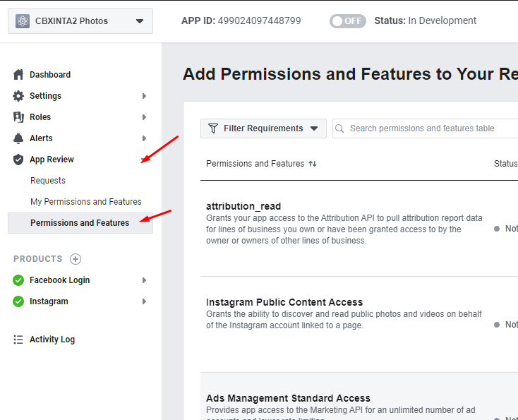The width and height of the screenshot is (518, 420).
Task: Click the Instagram Public Content Access title
Action: (x=284, y=302)
